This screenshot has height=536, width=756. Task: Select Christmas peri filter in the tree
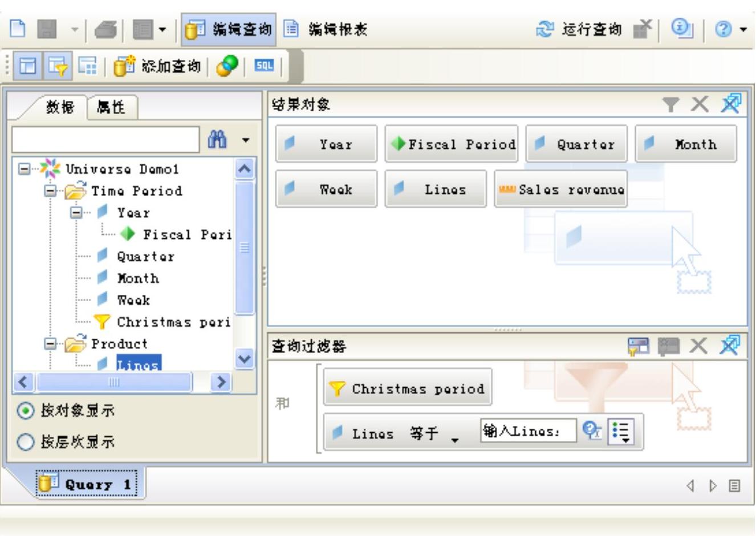tap(162, 322)
